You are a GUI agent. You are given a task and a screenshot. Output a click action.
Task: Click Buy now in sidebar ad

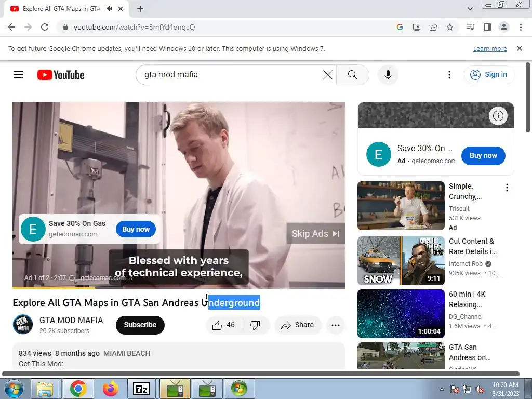click(x=483, y=156)
